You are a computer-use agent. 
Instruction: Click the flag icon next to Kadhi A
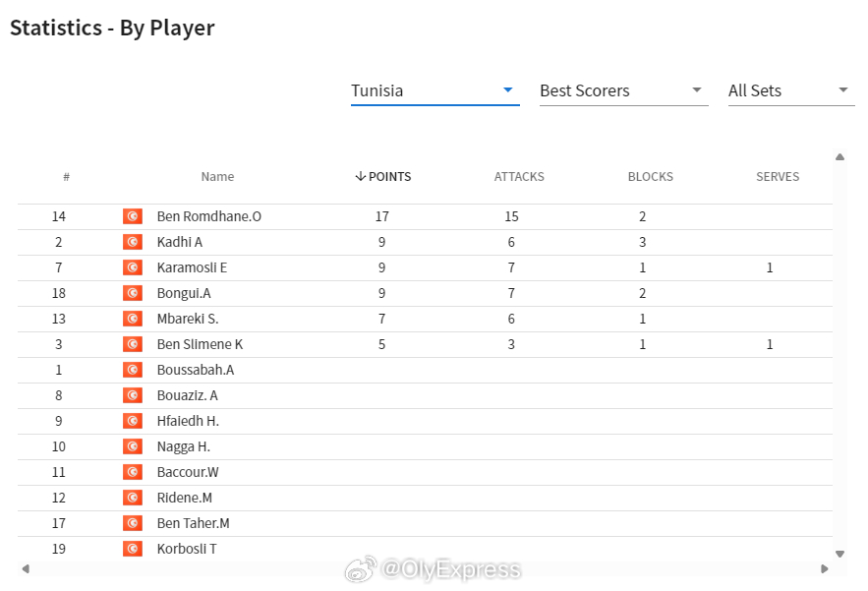(x=133, y=242)
